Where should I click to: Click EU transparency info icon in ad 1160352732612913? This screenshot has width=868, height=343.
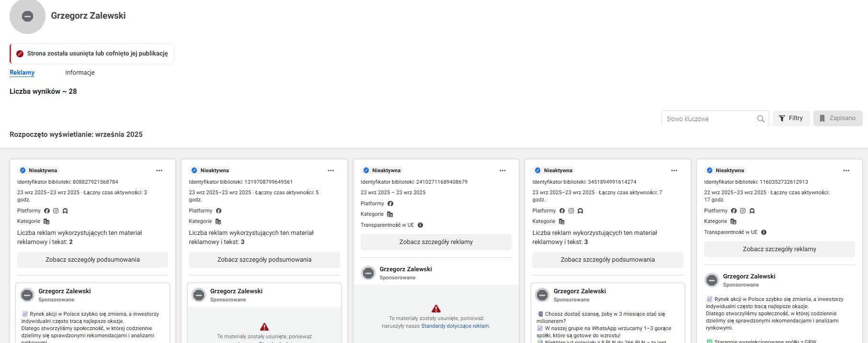pos(764,232)
